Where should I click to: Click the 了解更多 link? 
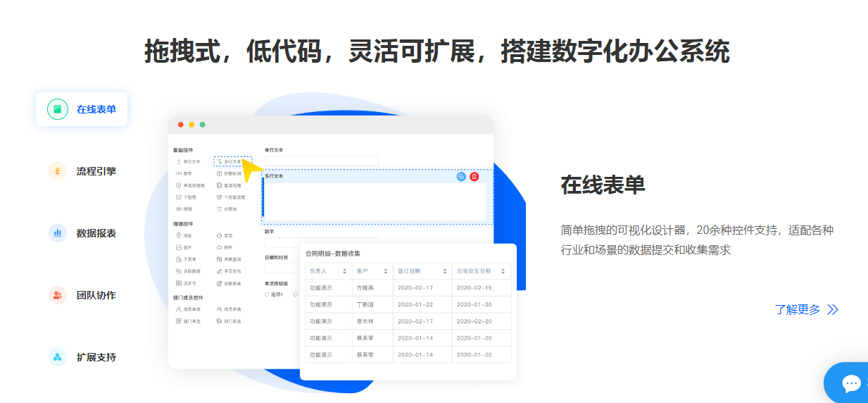click(x=798, y=309)
